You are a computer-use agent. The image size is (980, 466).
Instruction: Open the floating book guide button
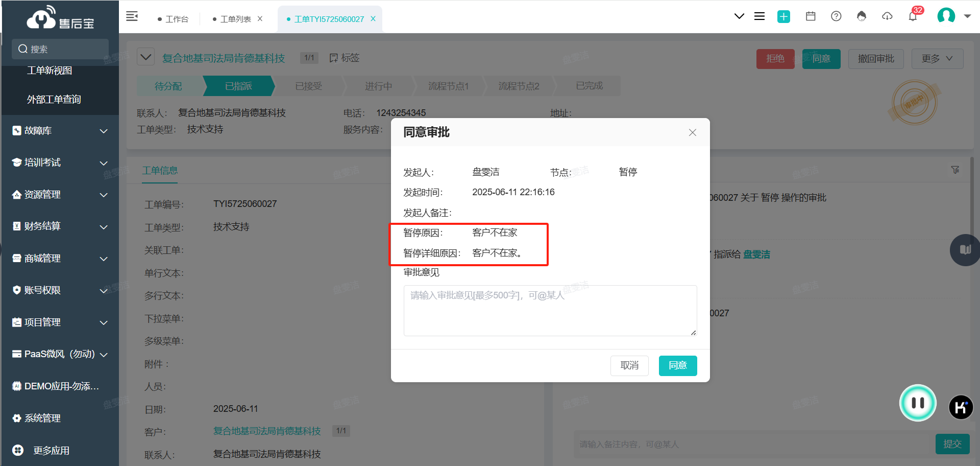[965, 250]
